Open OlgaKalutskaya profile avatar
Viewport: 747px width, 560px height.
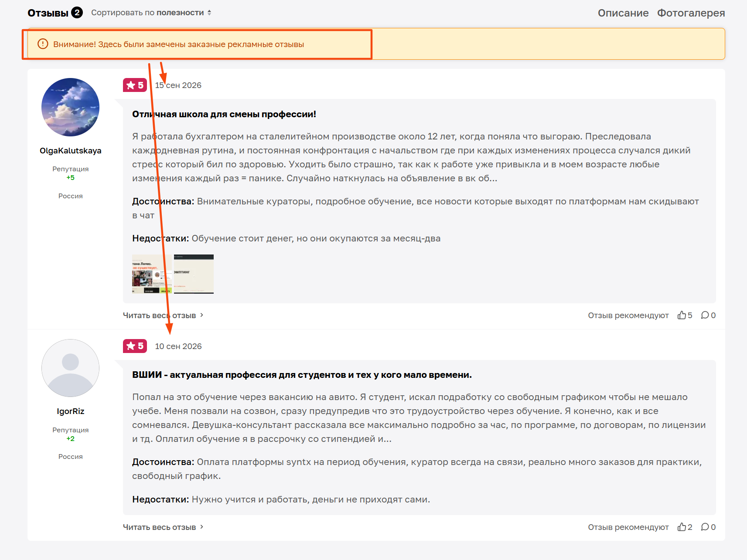70,107
